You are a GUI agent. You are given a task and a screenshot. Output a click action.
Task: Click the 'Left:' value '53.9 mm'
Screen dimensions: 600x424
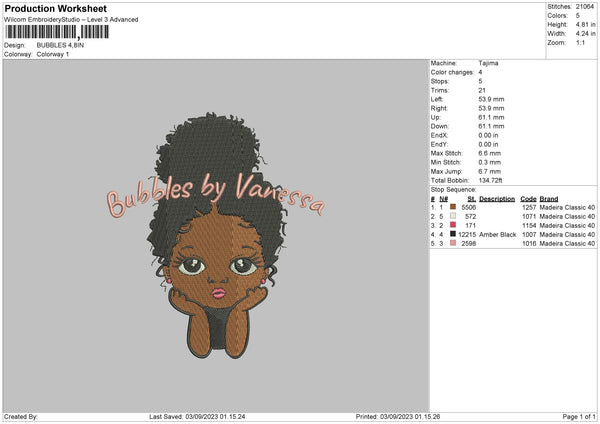[x=491, y=99]
